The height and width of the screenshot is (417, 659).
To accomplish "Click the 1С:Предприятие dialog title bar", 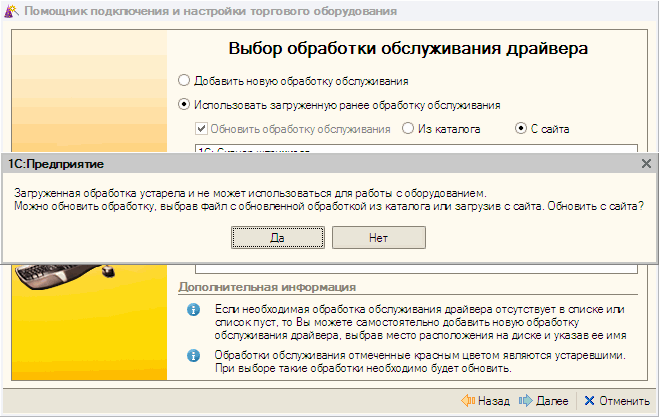I will [x=300, y=162].
